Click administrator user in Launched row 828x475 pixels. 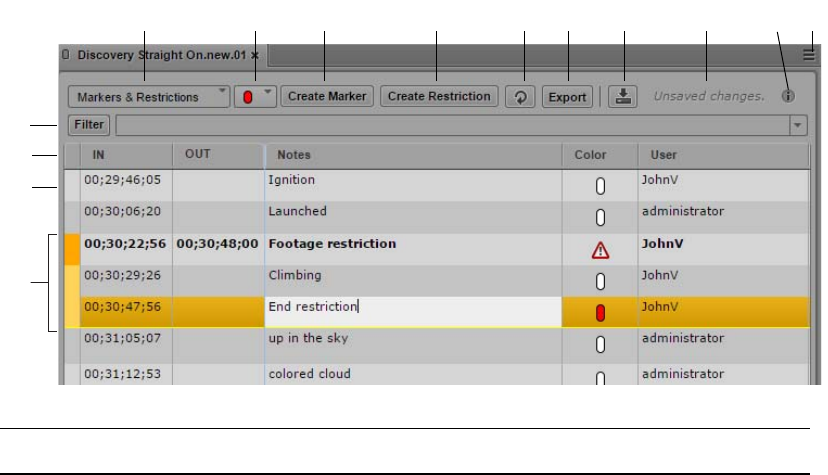coord(683,211)
